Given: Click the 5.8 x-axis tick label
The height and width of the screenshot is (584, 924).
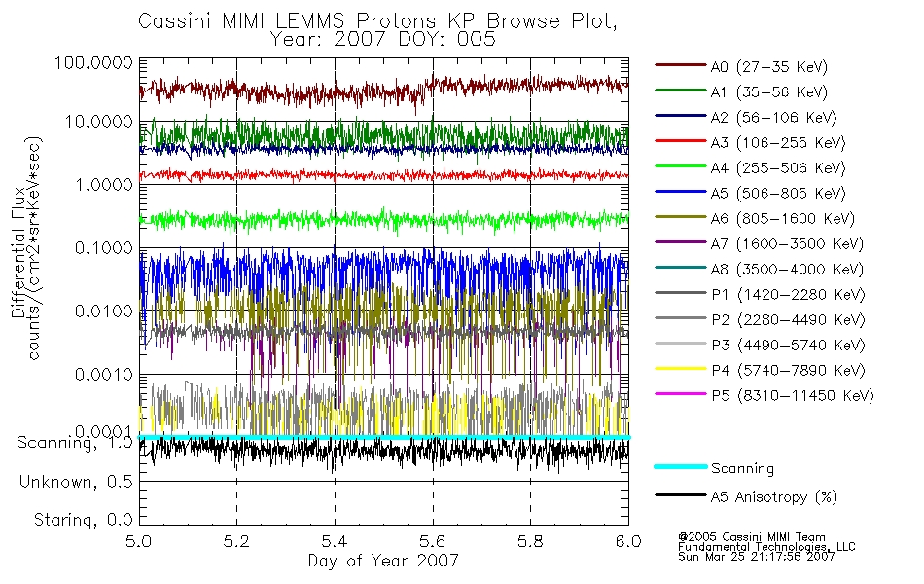Looking at the screenshot, I should [530, 541].
